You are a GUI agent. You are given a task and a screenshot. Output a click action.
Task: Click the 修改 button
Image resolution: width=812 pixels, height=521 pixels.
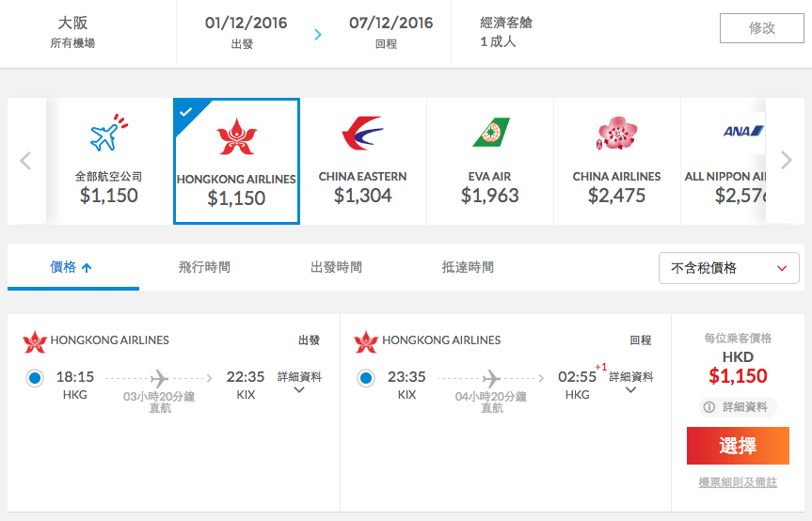point(762,28)
